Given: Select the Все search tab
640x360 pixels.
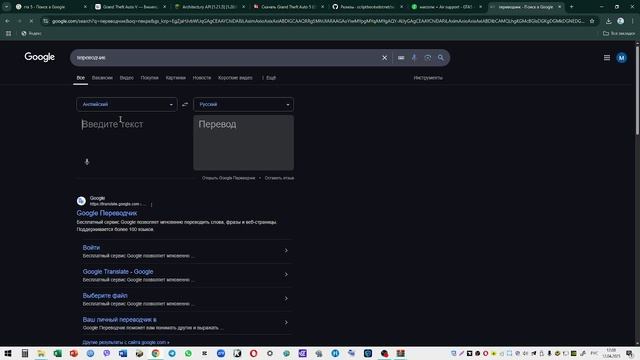Looking at the screenshot, I should (x=81, y=78).
